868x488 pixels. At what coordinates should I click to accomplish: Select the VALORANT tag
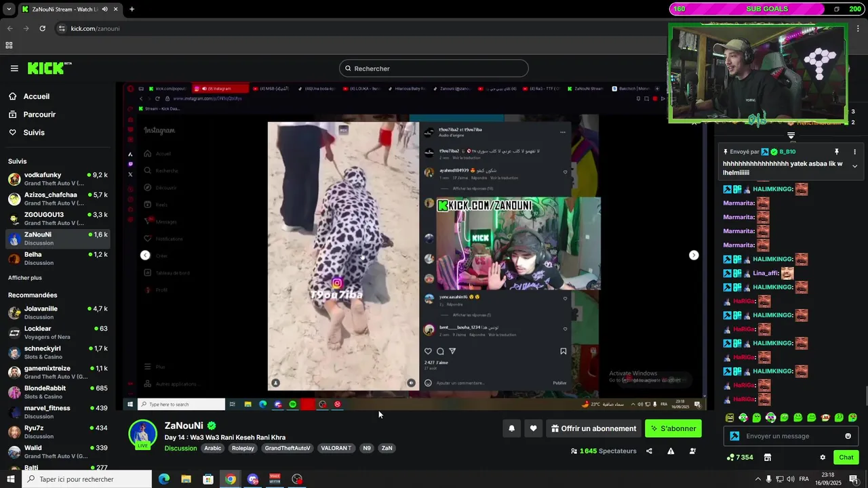coord(336,448)
